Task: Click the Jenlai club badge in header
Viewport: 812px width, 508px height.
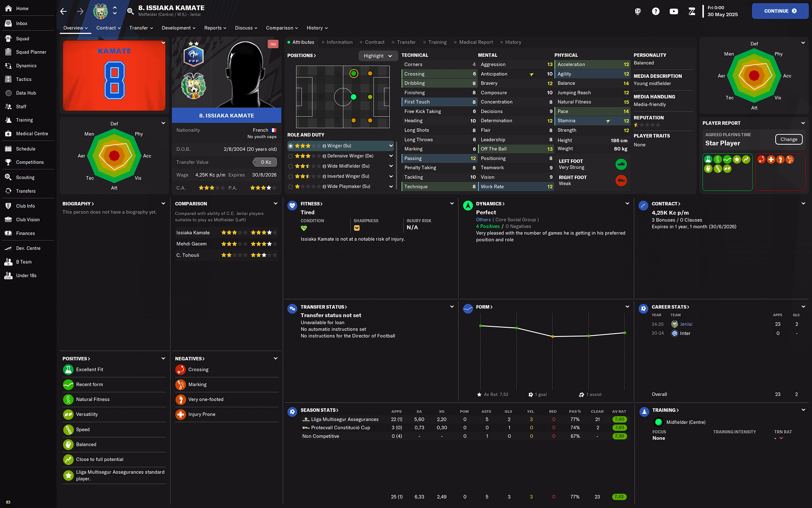Action: pyautogui.click(x=100, y=11)
